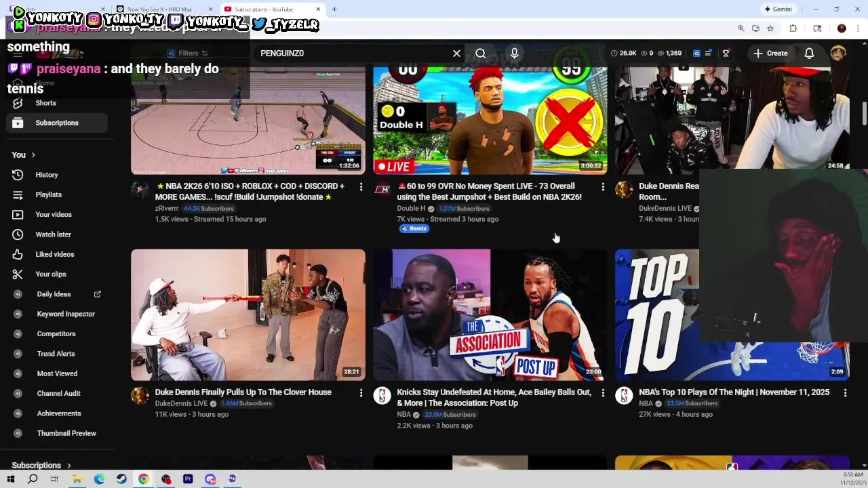Open Trend Alerts tool

coord(57,354)
